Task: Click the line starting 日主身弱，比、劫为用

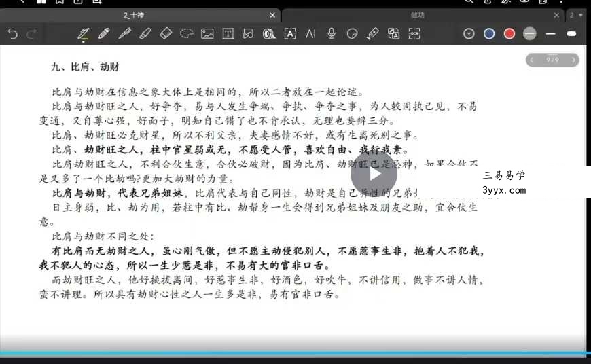Action: tap(265, 208)
